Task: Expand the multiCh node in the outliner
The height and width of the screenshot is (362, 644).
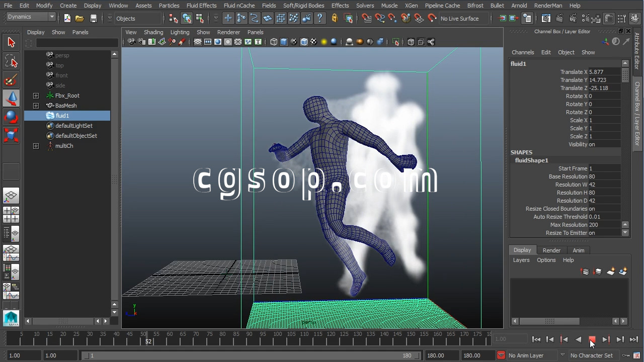Action: tap(36, 146)
